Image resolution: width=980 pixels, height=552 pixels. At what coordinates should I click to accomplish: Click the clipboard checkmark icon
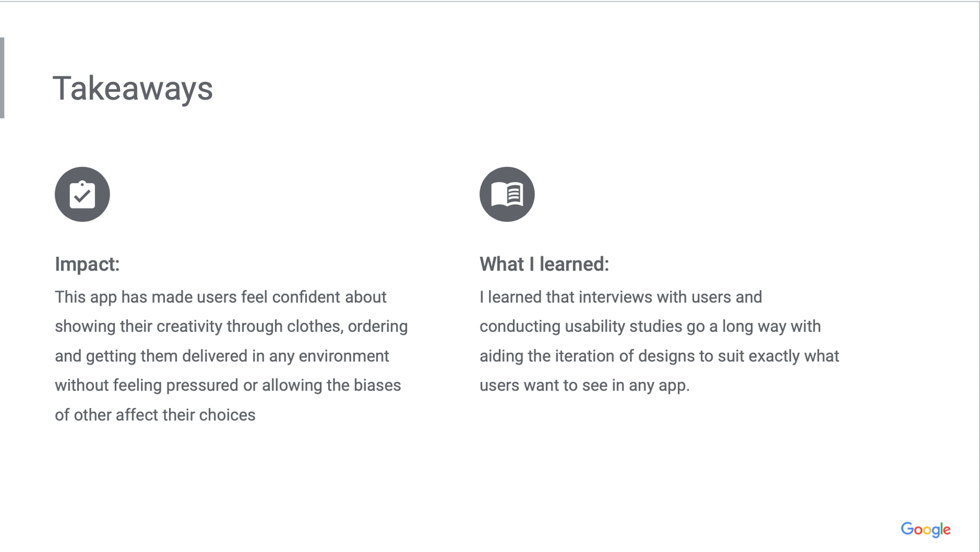point(82,194)
